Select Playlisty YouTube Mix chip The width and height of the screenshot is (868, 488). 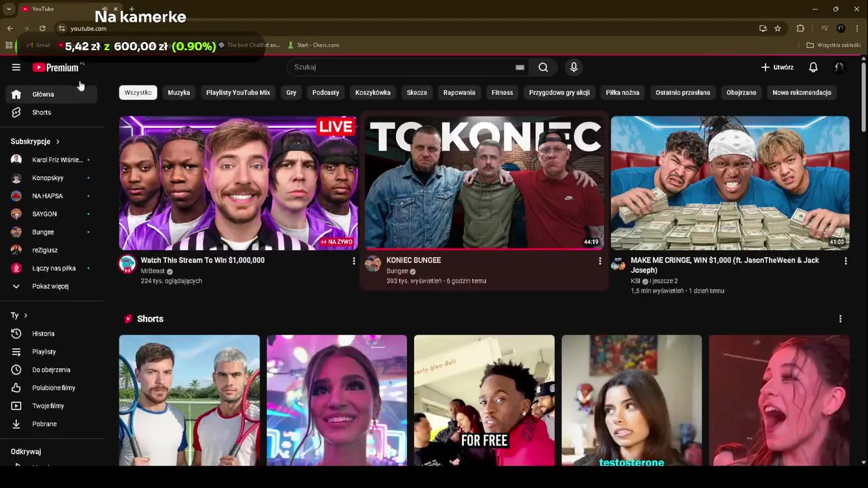pos(238,92)
